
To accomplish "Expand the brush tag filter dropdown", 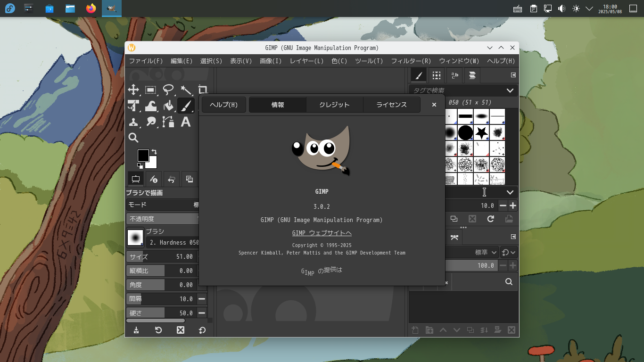I will (510, 90).
